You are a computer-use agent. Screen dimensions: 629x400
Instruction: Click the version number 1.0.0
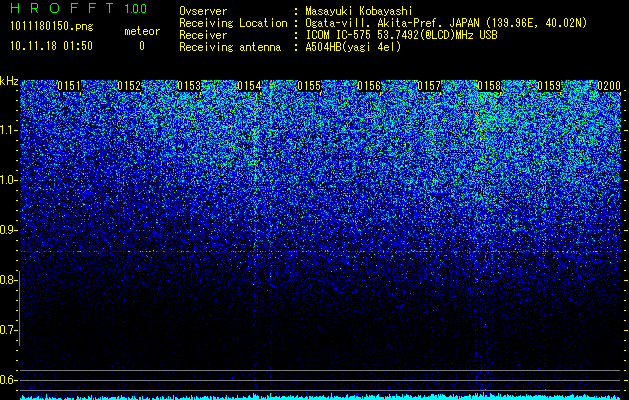click(136, 8)
